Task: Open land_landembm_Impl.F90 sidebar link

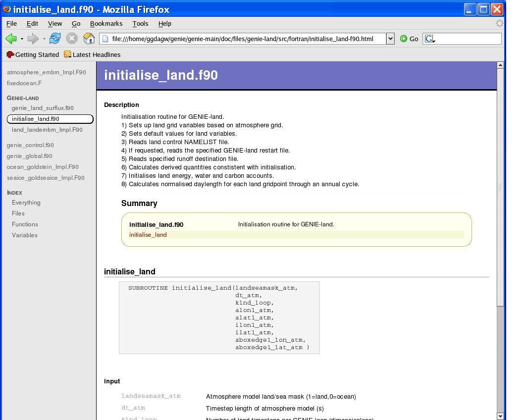Action: tap(47, 130)
